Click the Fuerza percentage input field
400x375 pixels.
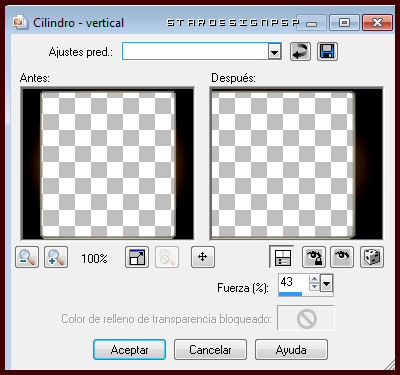294,283
